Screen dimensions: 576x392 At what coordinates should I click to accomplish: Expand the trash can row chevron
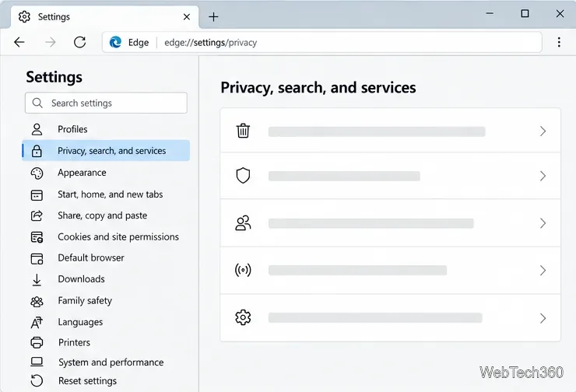tap(543, 131)
